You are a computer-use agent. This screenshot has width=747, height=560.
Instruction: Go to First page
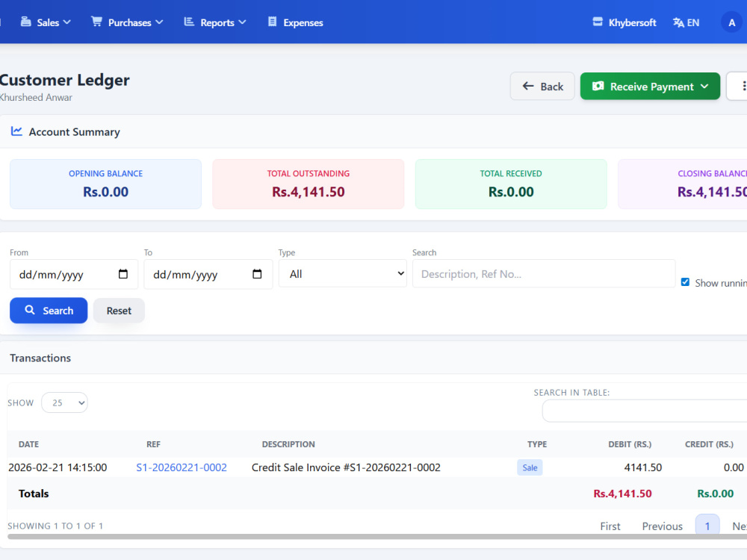coord(610,526)
